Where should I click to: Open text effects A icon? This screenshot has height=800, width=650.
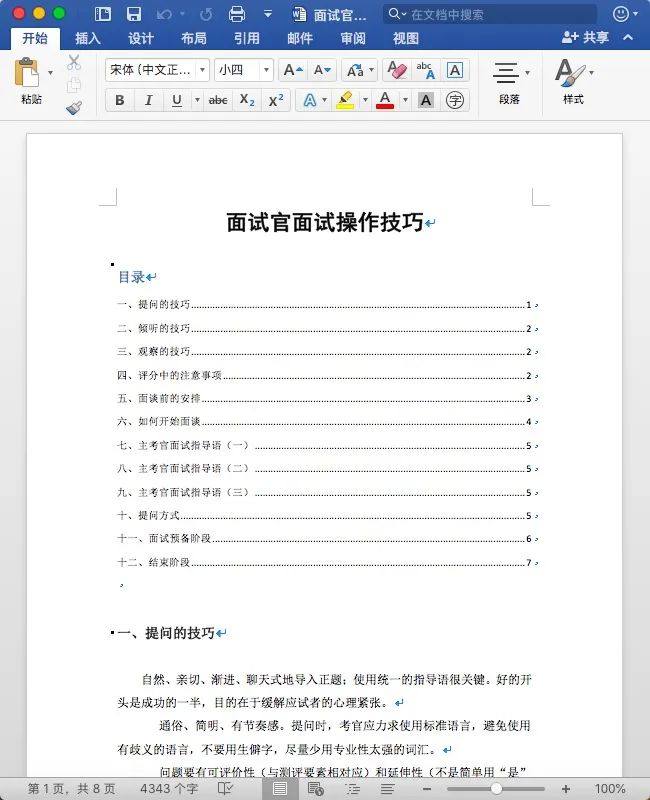point(309,100)
